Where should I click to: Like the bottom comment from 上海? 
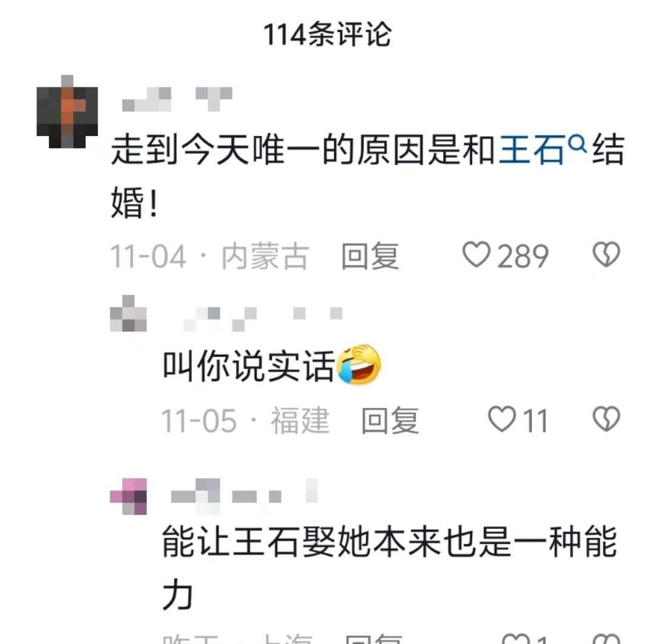[x=516, y=639]
